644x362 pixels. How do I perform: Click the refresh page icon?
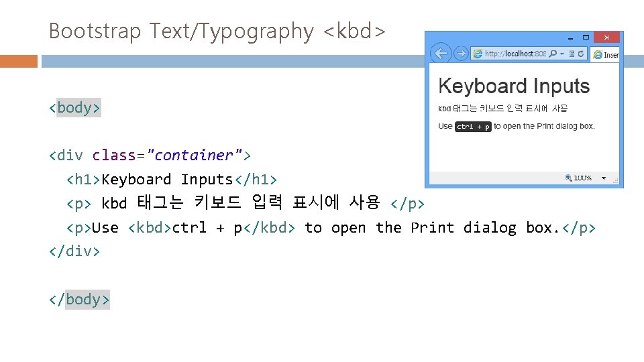click(581, 54)
